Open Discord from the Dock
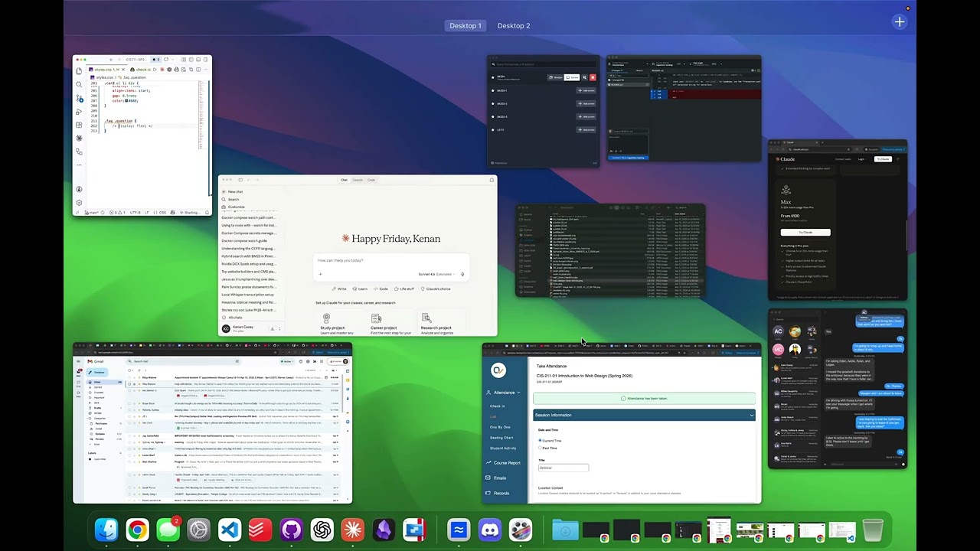This screenshot has width=980, height=551. [489, 530]
